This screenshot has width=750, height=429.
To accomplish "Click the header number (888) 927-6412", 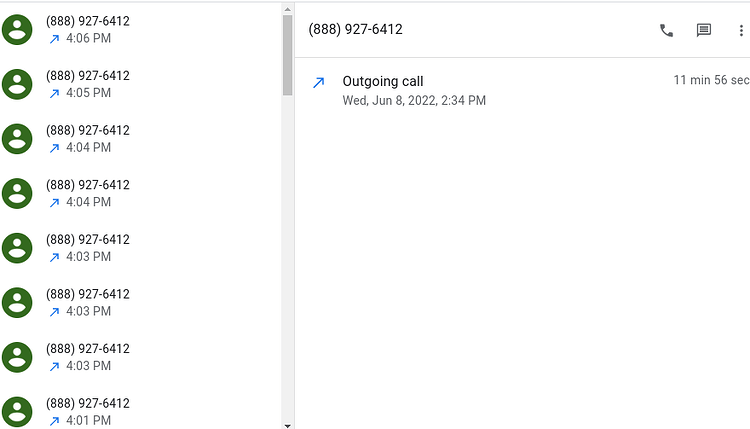I will pyautogui.click(x=355, y=29).
